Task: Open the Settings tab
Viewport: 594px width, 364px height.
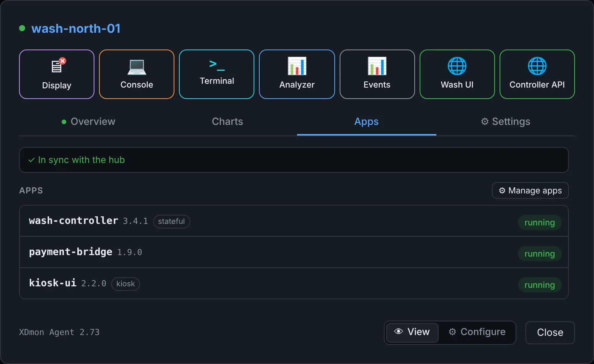Action: 506,121
